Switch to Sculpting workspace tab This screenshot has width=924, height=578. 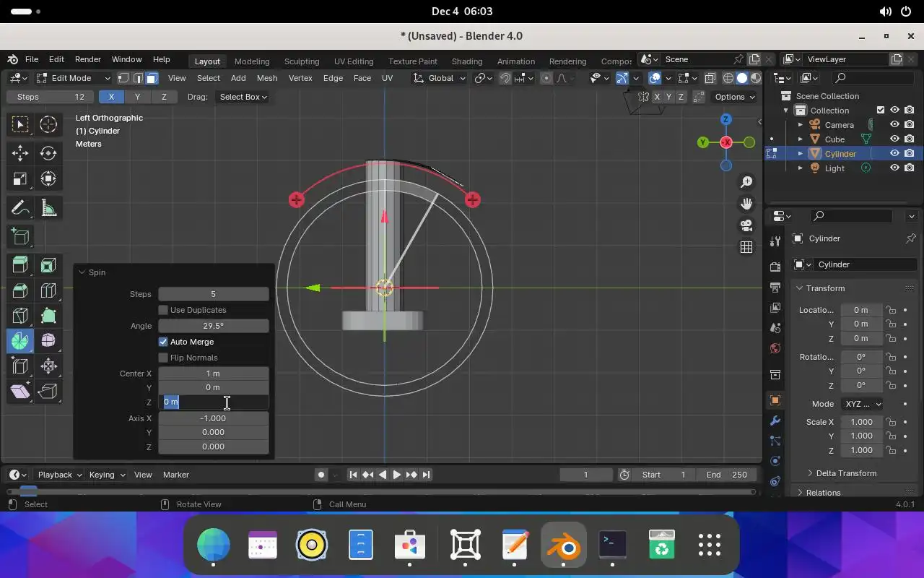tap(302, 61)
